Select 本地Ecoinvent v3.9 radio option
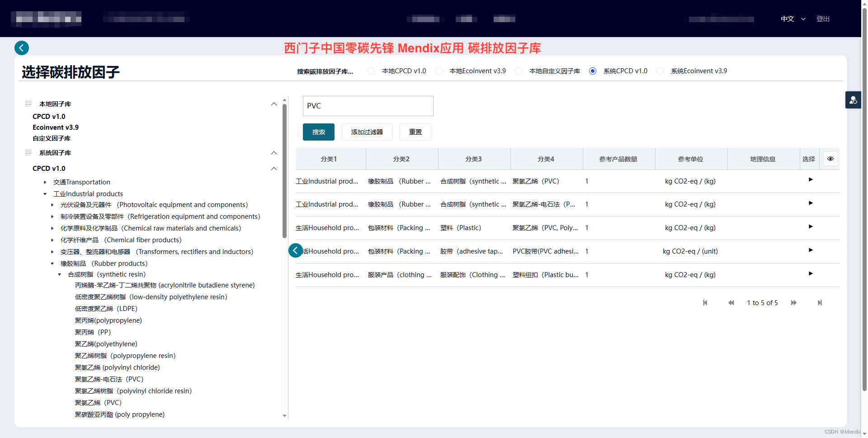 439,71
